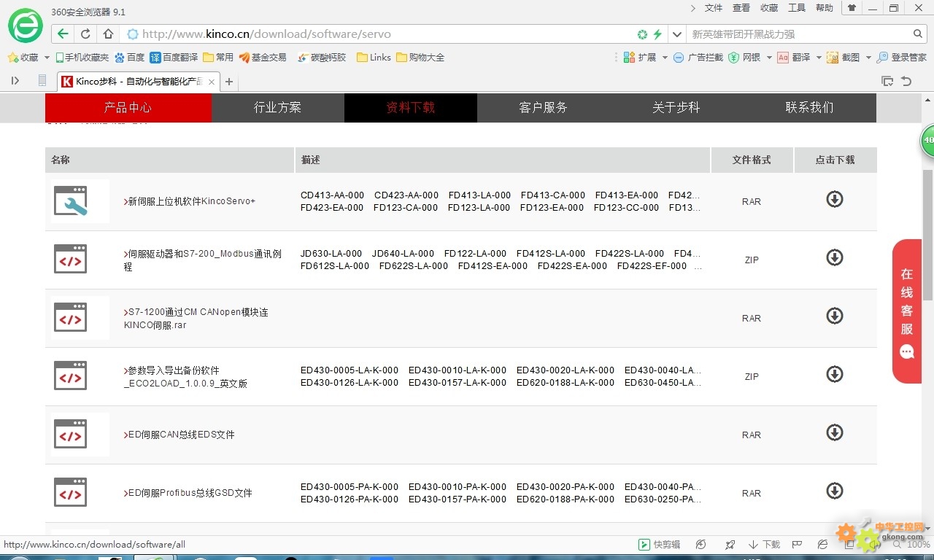Download S7-1200 CANopen file via arrow icon
This screenshot has width=934, height=560.
coord(835,316)
